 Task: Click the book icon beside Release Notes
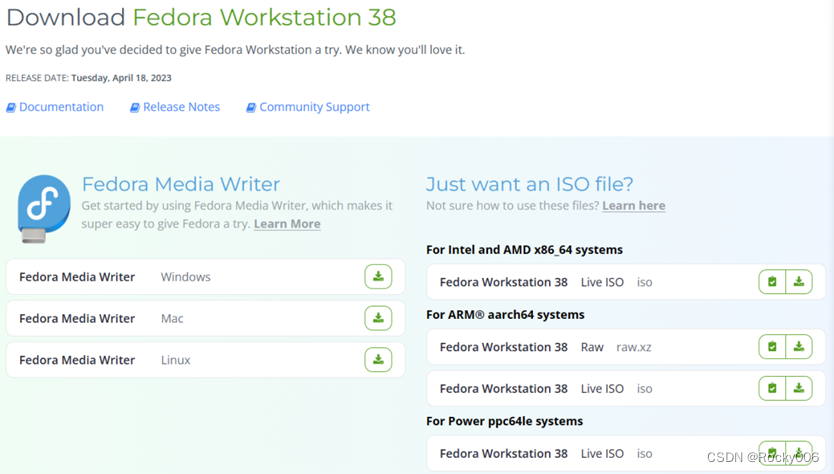point(135,107)
